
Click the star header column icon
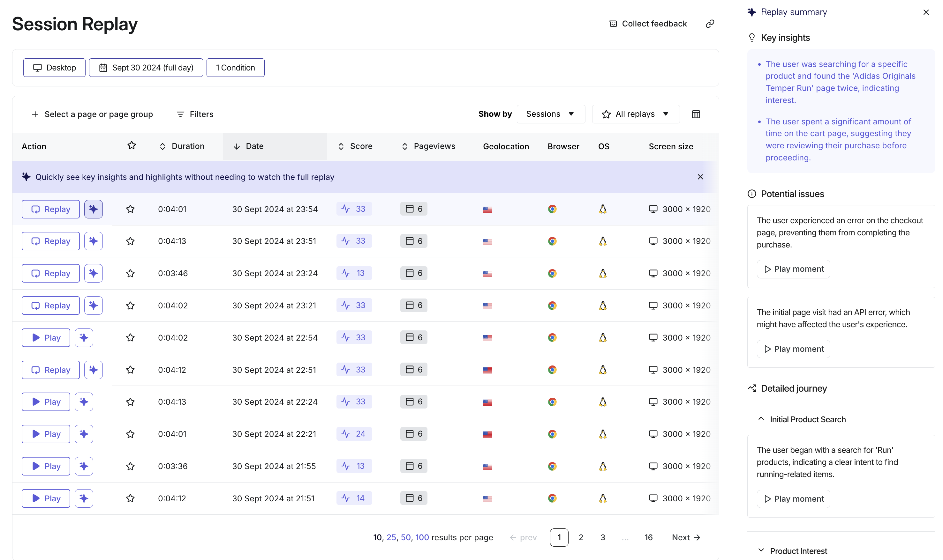click(132, 146)
